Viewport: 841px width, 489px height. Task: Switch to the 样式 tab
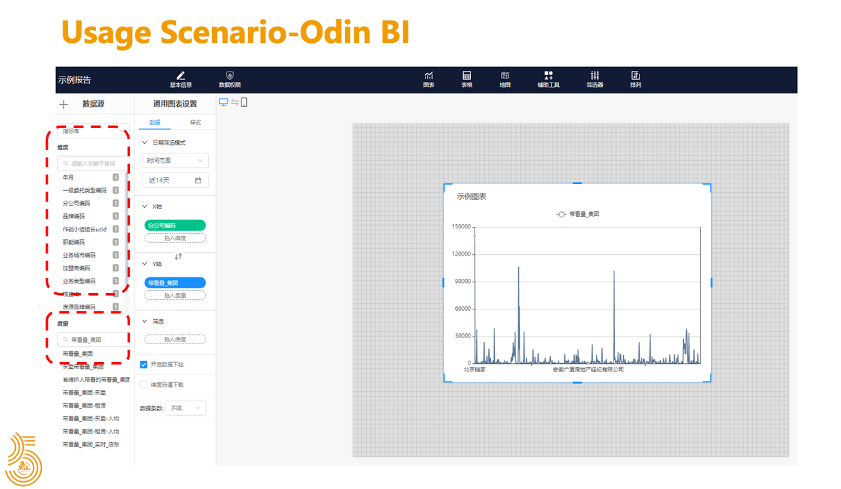195,122
